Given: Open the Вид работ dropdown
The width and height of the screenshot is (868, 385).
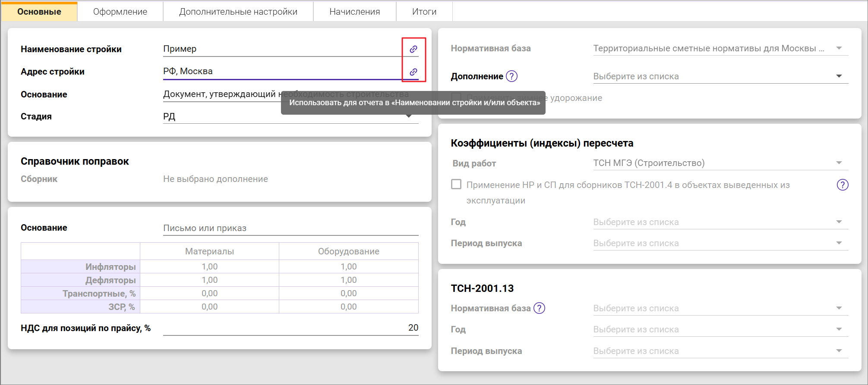Looking at the screenshot, I should [x=839, y=163].
